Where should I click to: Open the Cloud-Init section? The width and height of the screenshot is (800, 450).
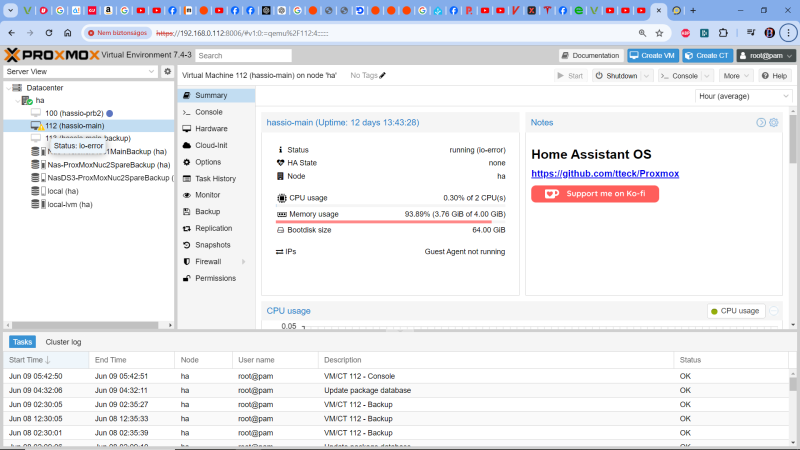(216, 145)
